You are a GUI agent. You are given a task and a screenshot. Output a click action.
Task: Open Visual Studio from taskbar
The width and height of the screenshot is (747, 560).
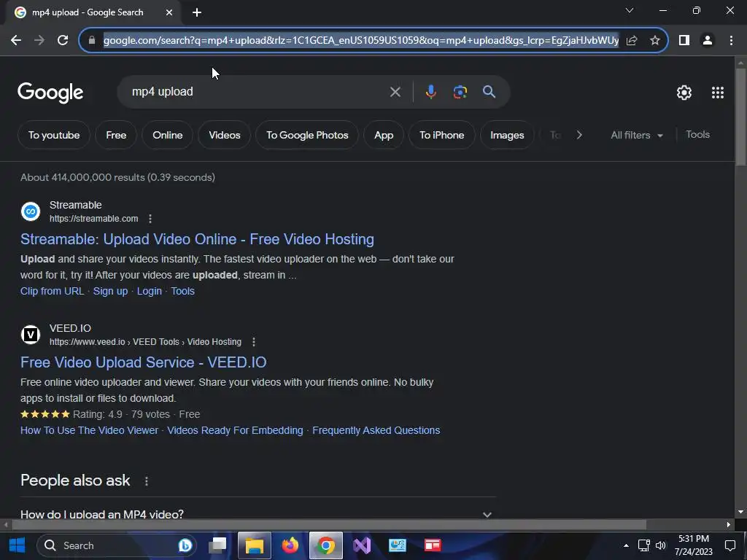[362, 545]
